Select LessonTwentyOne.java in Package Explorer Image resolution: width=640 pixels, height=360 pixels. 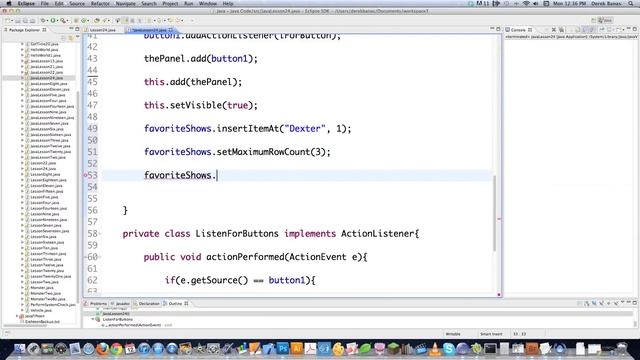tap(50, 276)
